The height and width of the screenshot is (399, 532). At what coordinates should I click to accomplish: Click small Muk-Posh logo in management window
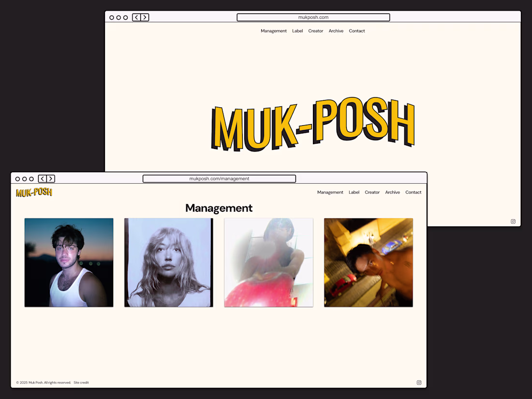[x=34, y=192]
